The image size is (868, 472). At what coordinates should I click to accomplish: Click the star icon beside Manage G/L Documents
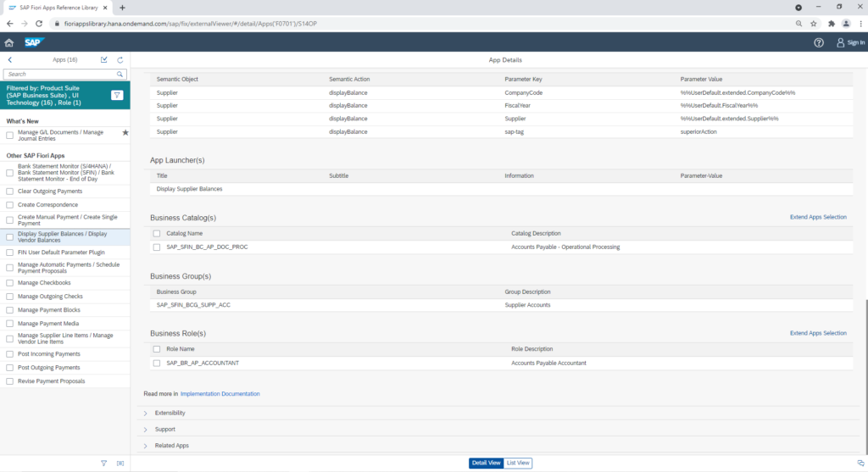(125, 133)
